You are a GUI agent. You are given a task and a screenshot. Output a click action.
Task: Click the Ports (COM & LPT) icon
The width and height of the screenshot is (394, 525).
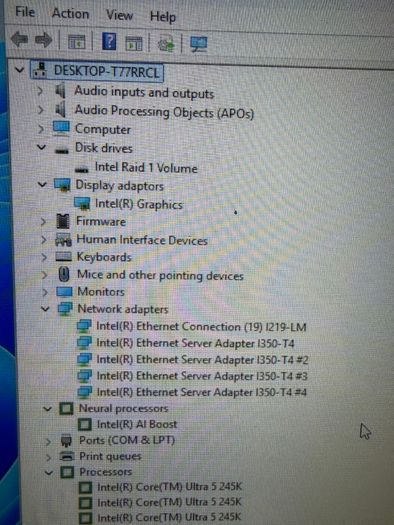point(67,441)
